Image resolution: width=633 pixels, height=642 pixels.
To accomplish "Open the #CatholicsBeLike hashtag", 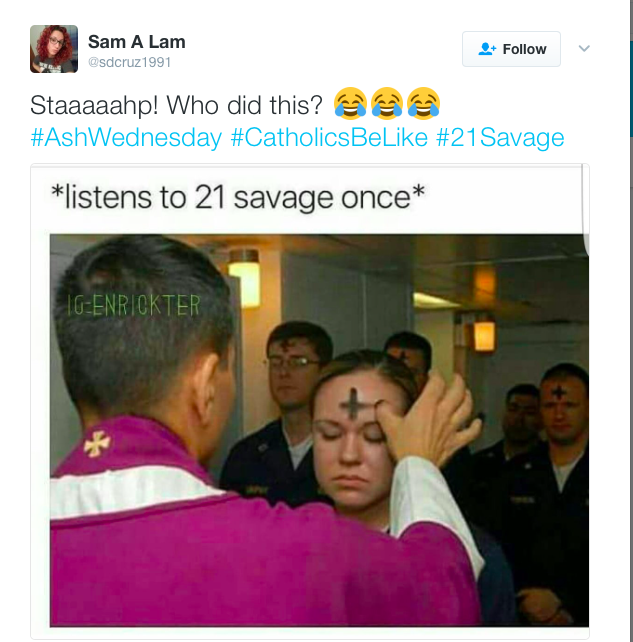I will tap(329, 138).
